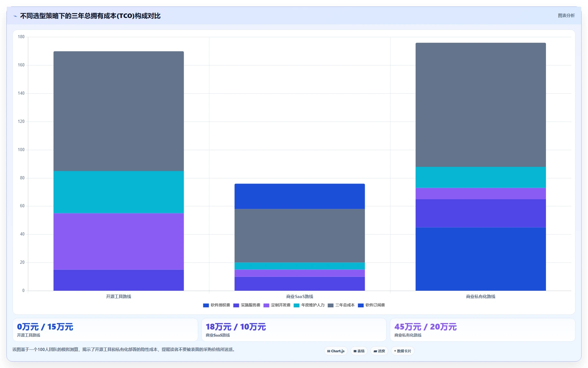Toggle the 三年总成本 legend item

tap(341, 305)
